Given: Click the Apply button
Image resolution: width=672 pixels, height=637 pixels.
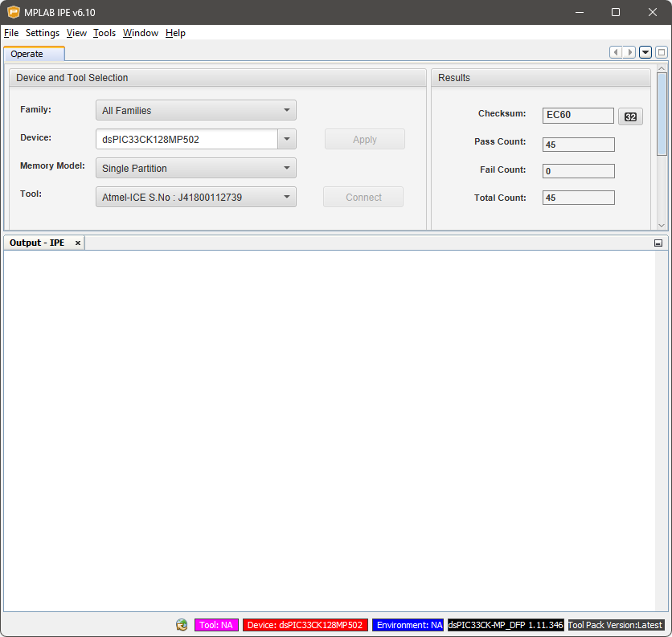Looking at the screenshot, I should 365,139.
